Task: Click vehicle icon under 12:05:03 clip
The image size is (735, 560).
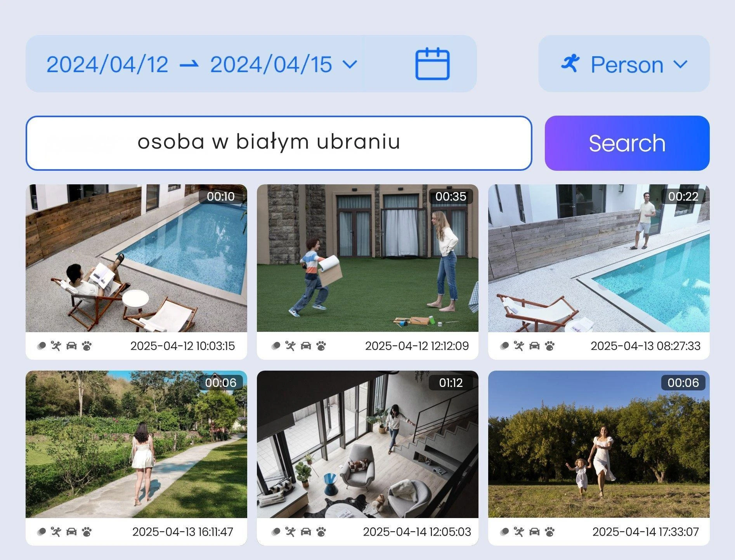Action: coord(306,532)
